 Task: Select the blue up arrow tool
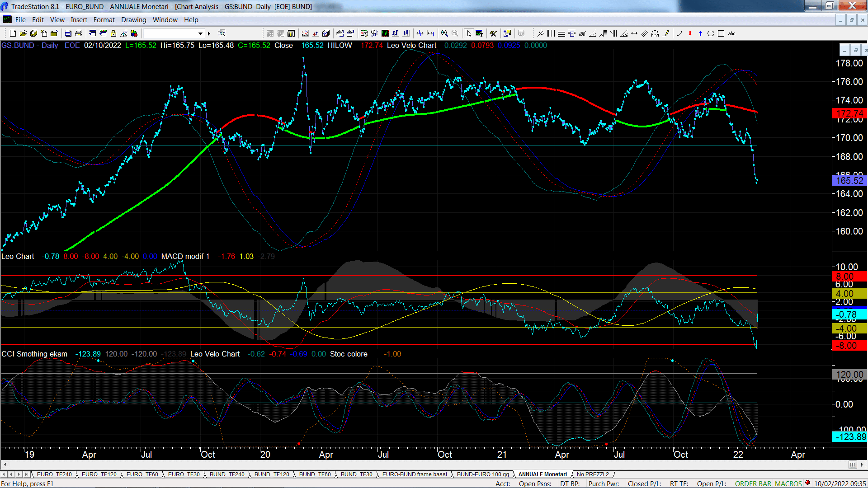tap(700, 33)
